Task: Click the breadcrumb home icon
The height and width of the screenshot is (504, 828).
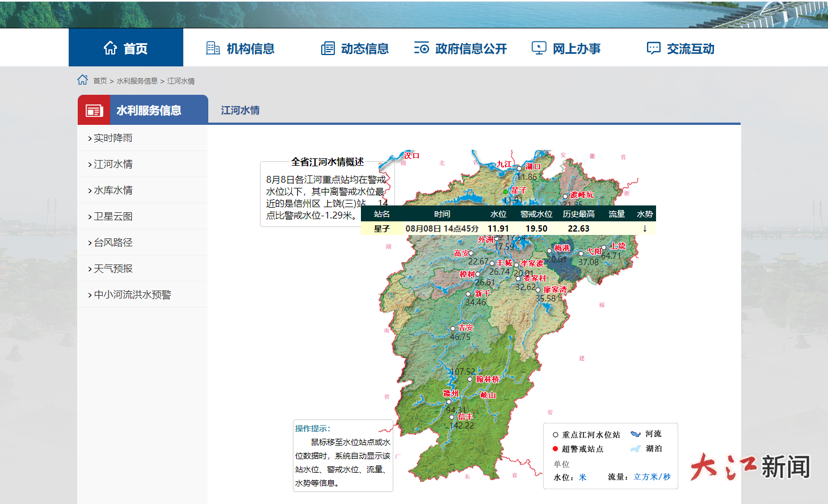Action: (x=83, y=80)
